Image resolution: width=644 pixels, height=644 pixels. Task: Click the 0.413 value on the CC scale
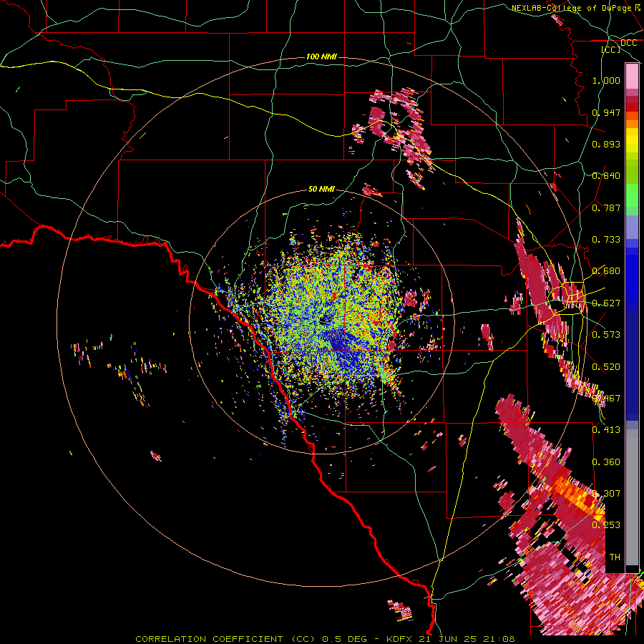(606, 430)
